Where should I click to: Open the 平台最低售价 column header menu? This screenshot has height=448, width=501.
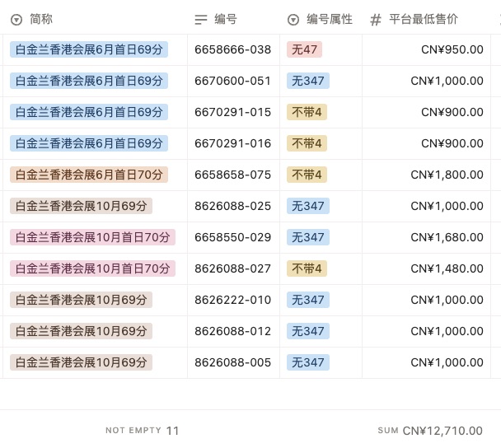[x=424, y=19]
